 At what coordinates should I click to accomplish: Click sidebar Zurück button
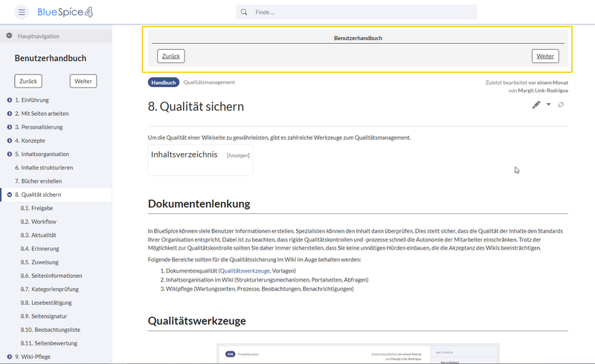point(28,81)
